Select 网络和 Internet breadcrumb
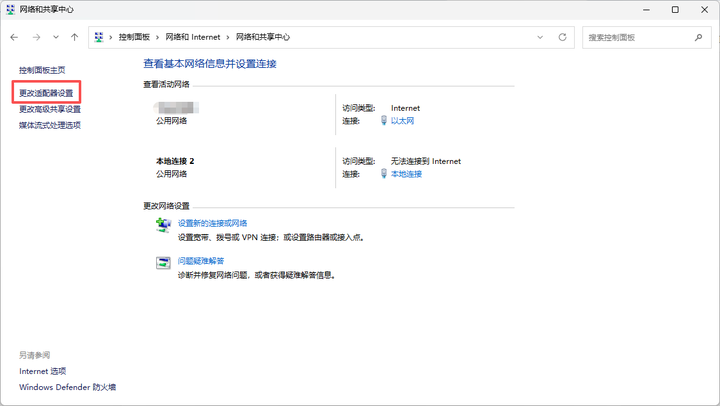This screenshot has height=406, width=720. (x=193, y=37)
